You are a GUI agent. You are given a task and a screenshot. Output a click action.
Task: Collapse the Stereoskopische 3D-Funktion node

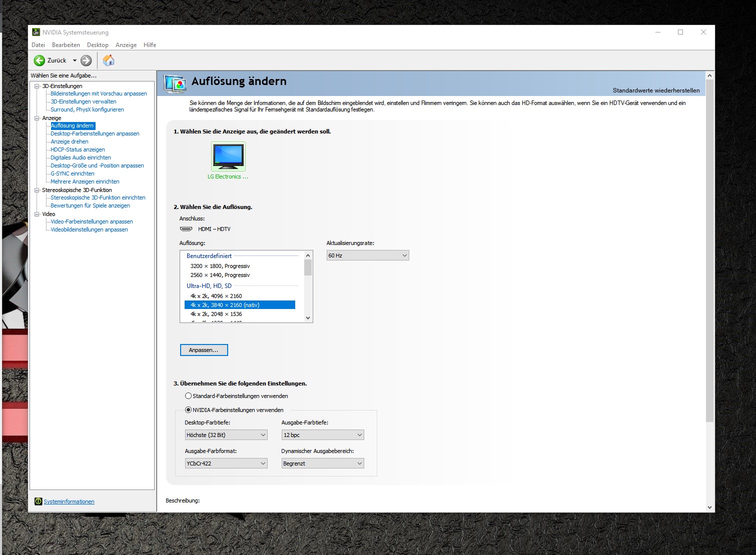click(37, 190)
